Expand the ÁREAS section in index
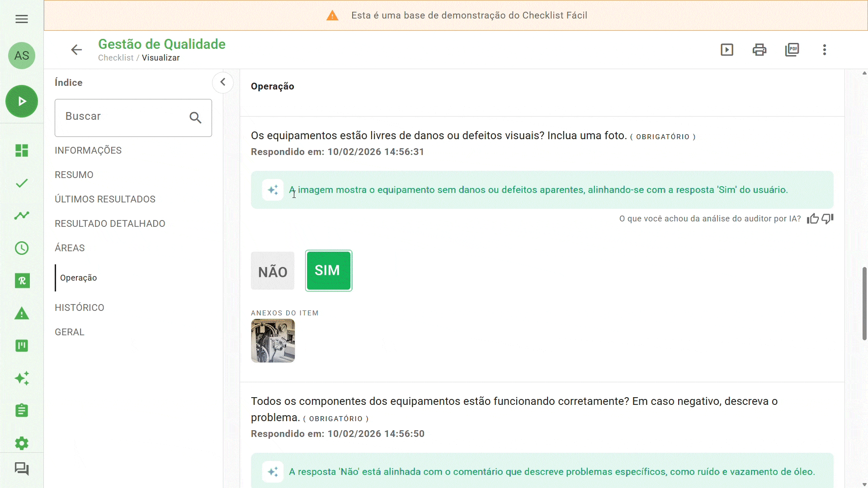The image size is (868, 488). point(70,248)
